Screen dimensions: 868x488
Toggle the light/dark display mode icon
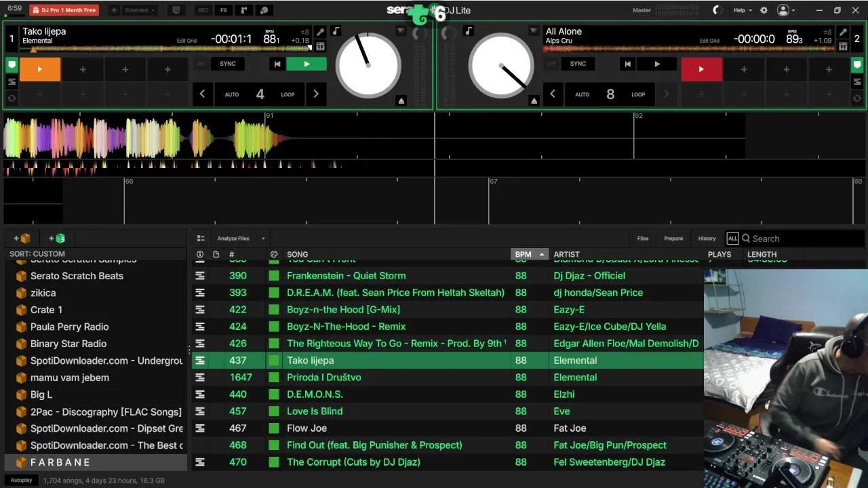[x=114, y=10]
